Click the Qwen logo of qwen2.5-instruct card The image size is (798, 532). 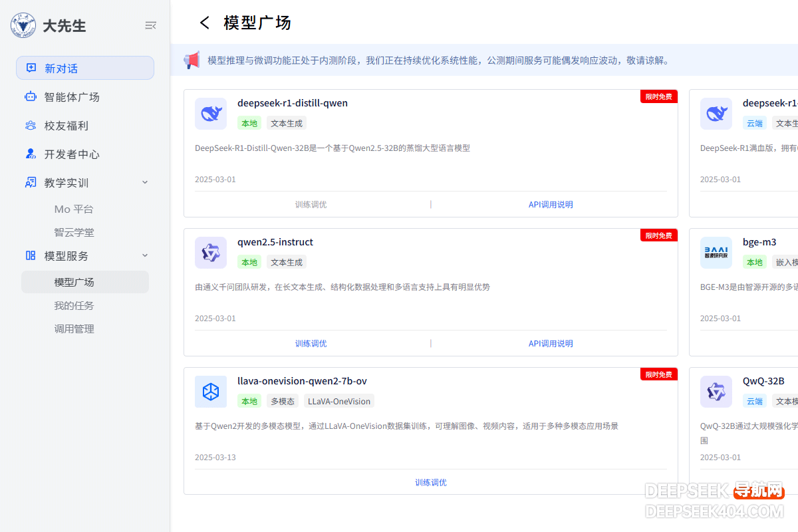click(x=211, y=253)
